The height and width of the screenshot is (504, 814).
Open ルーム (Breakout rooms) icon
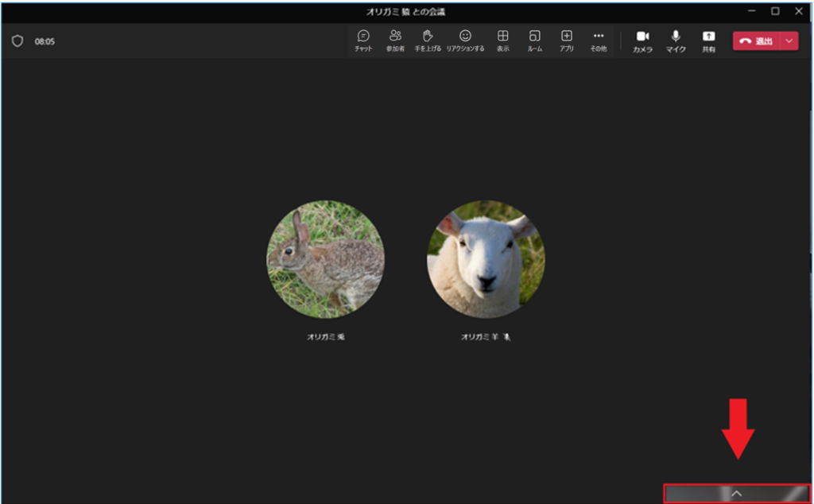point(535,41)
